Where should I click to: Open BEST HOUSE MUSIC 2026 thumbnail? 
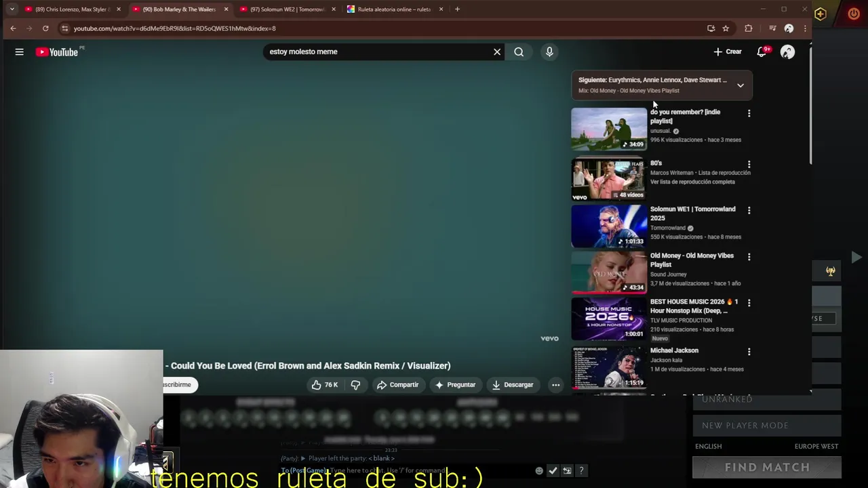pyautogui.click(x=609, y=319)
